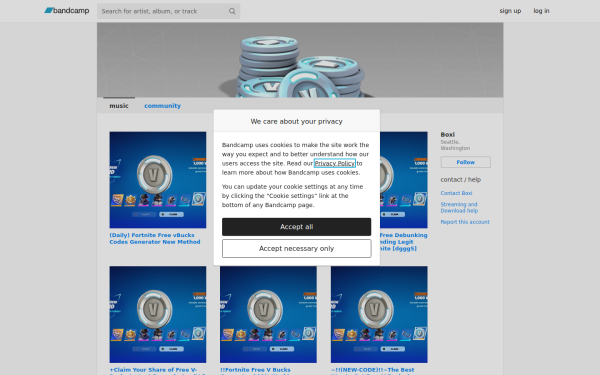Open the Claim Your Share of Free V- album cover

coord(158,315)
